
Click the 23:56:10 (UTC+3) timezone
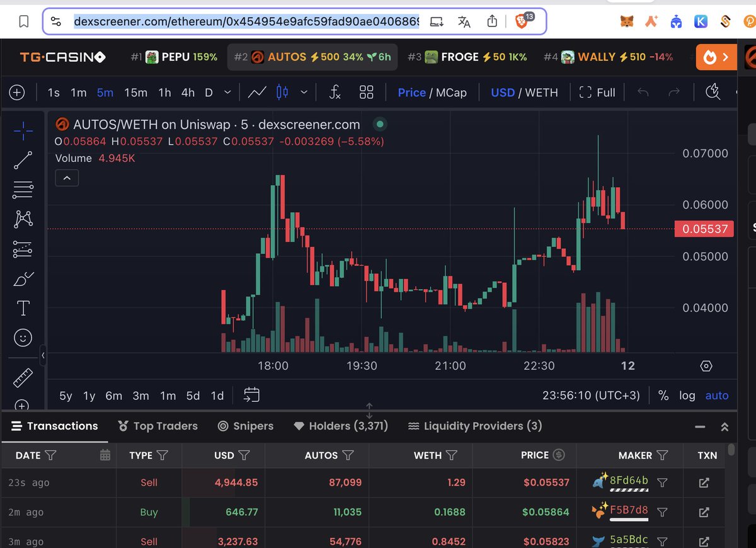click(x=591, y=396)
